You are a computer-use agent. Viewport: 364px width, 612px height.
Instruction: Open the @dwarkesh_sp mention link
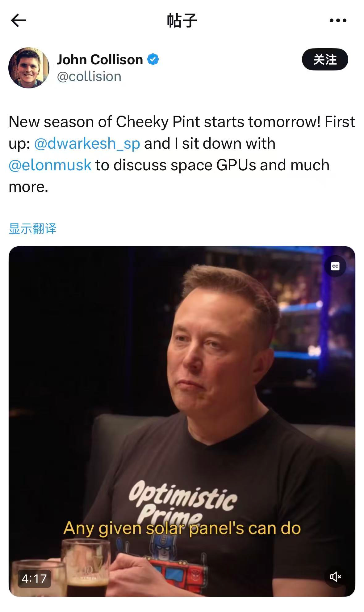[87, 143]
